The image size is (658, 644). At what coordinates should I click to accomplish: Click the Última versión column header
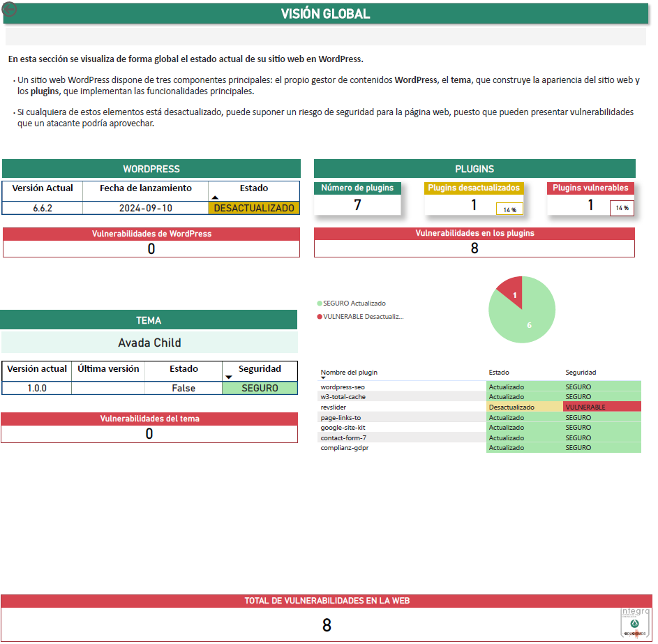coord(108,369)
